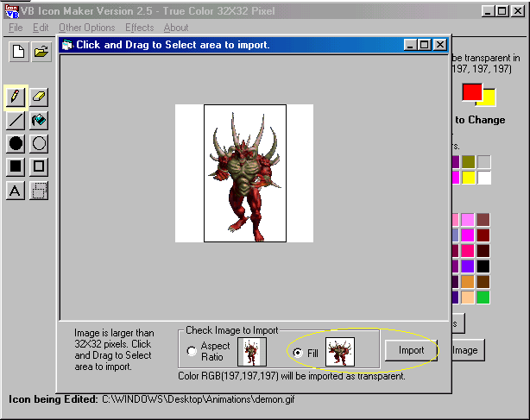Screen dimensions: 530x420
Task: Click the yellow background color box behind red
Action: click(489, 98)
